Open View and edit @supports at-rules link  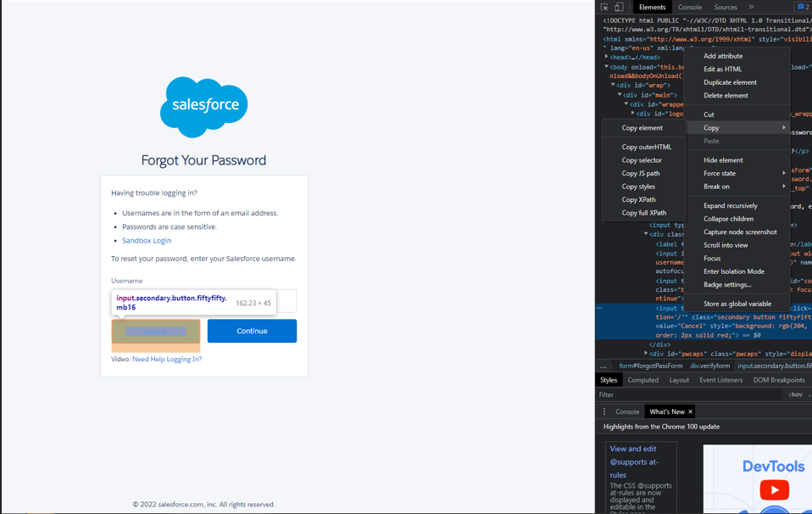point(634,461)
